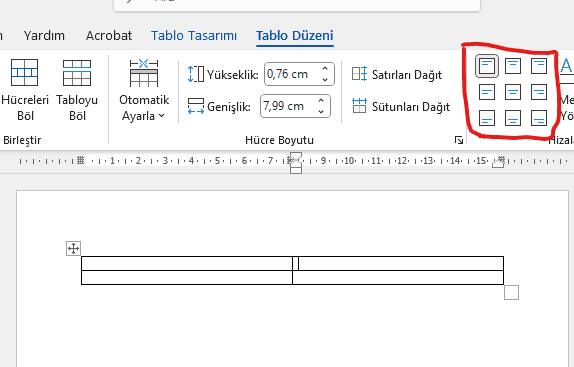The image size is (574, 367).
Task: Choose the align center icon
Action: point(512,92)
